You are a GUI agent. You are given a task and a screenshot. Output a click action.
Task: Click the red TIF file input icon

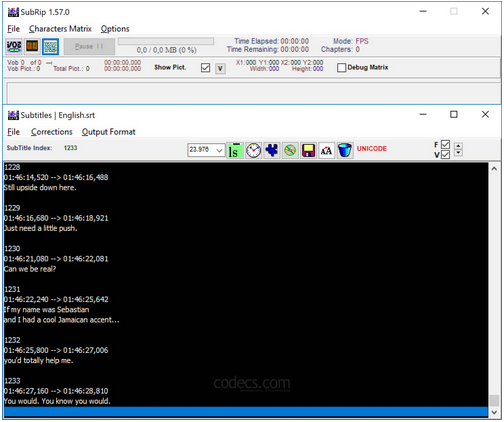(32, 46)
